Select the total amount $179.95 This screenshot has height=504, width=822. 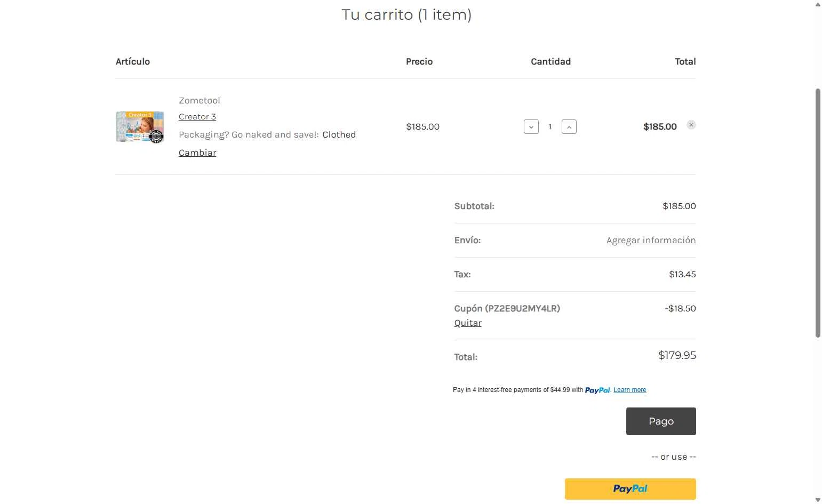[x=677, y=355]
